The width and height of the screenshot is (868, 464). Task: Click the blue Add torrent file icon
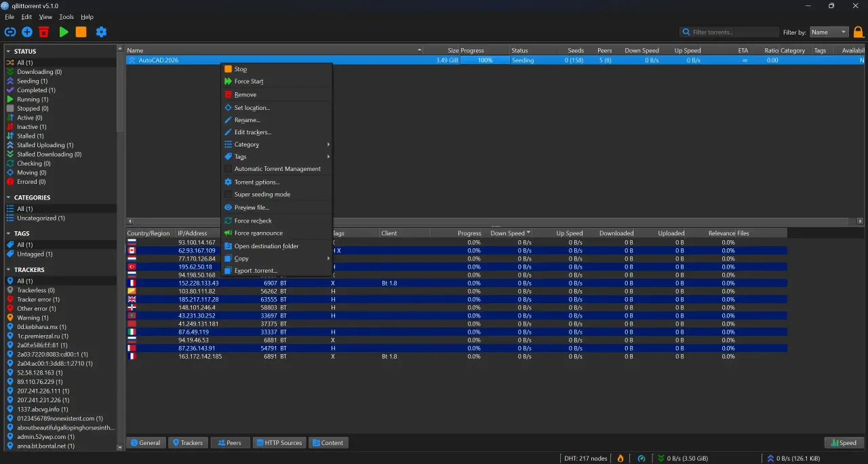pos(27,32)
